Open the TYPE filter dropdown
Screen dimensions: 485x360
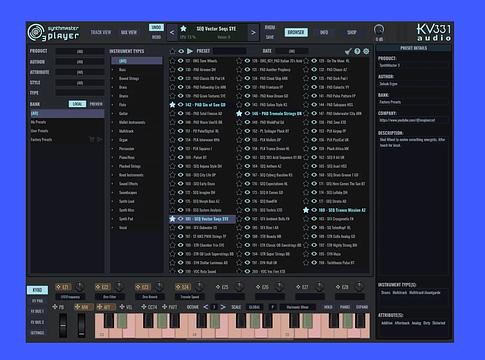[80, 93]
